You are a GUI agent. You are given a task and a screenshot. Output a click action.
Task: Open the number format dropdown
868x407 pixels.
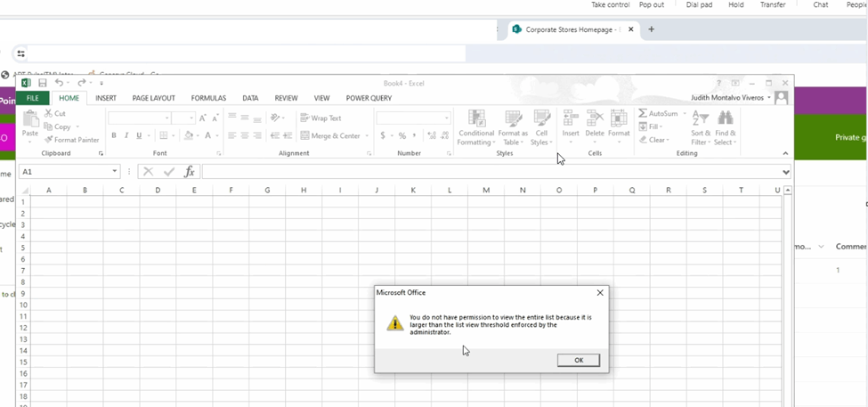pyautogui.click(x=446, y=118)
